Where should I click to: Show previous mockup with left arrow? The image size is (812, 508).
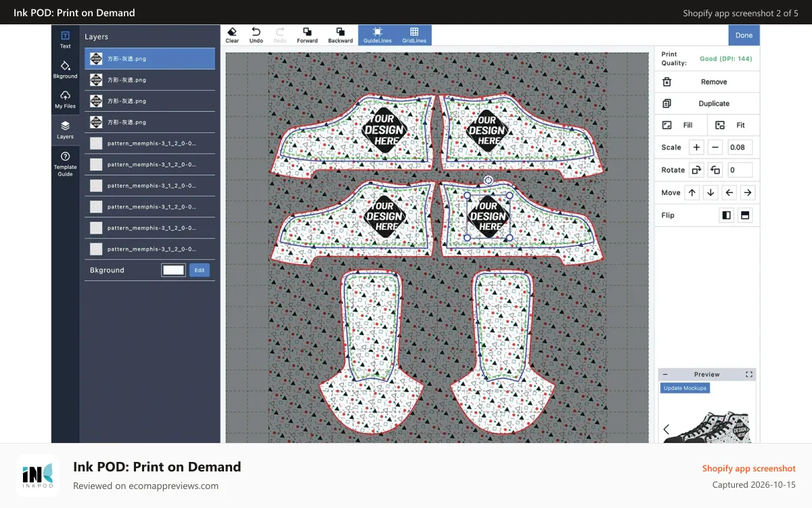(667, 429)
